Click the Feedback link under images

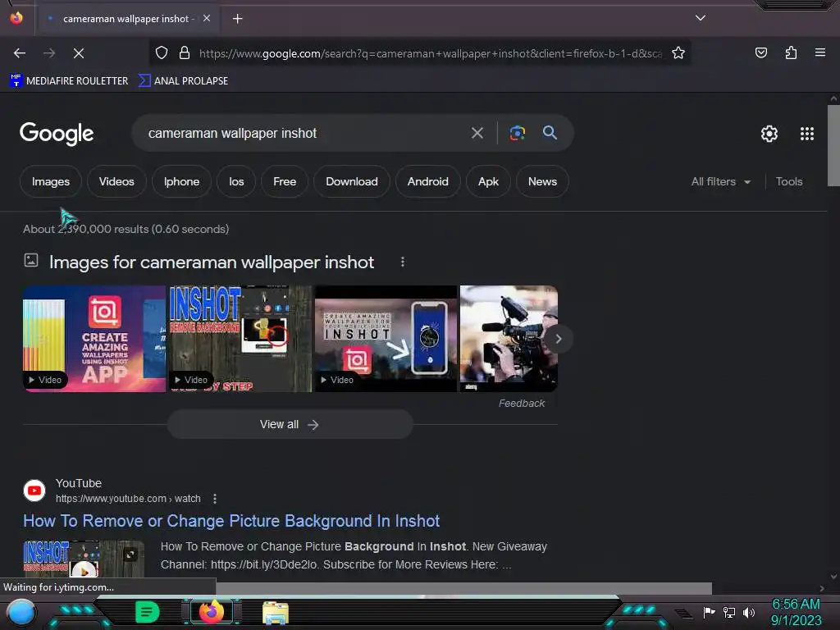coord(521,404)
